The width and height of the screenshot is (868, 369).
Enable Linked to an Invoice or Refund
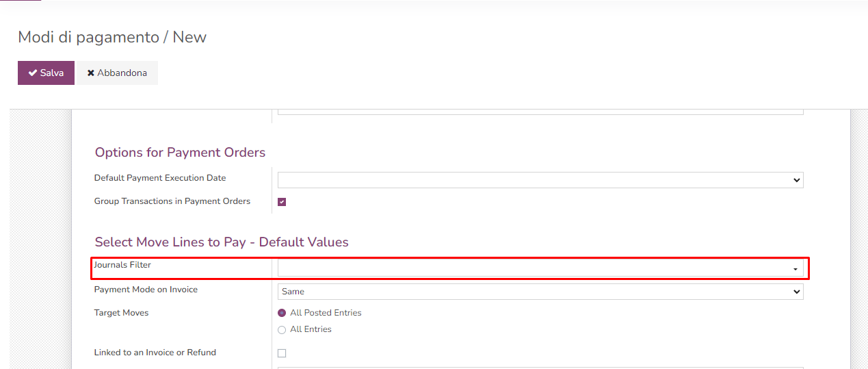282,353
